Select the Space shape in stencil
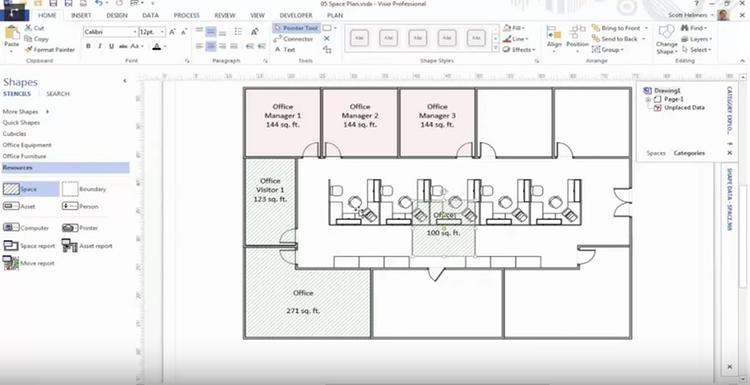Image resolution: width=750 pixels, height=385 pixels. click(x=31, y=189)
